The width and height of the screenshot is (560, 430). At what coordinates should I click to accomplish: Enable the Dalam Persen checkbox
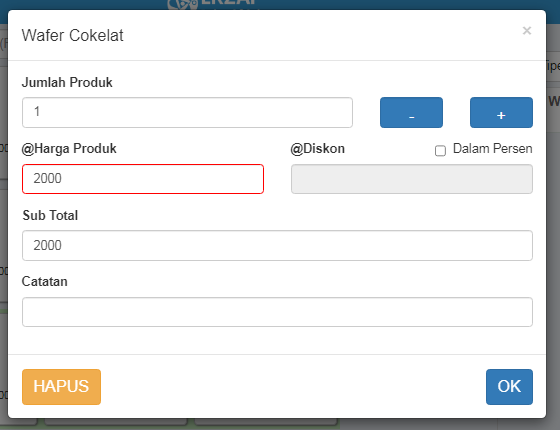click(x=440, y=151)
